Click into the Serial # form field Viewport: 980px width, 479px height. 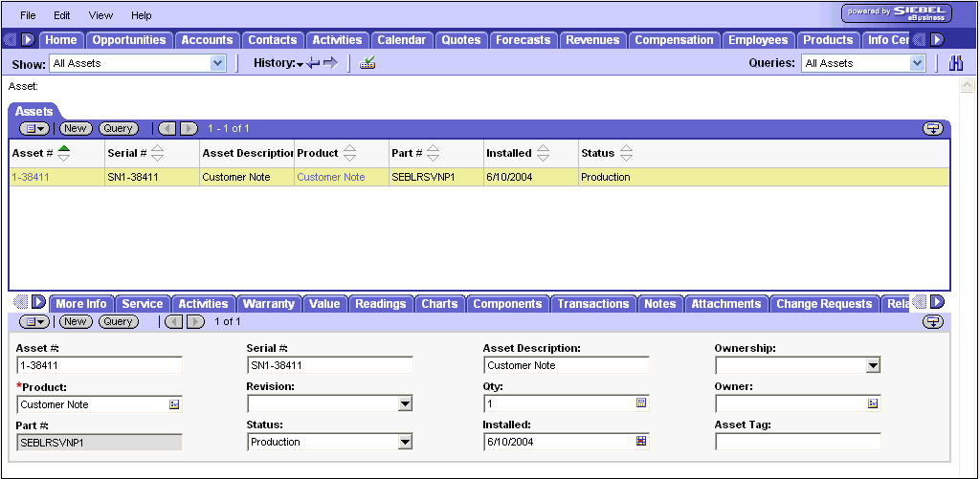(x=330, y=365)
